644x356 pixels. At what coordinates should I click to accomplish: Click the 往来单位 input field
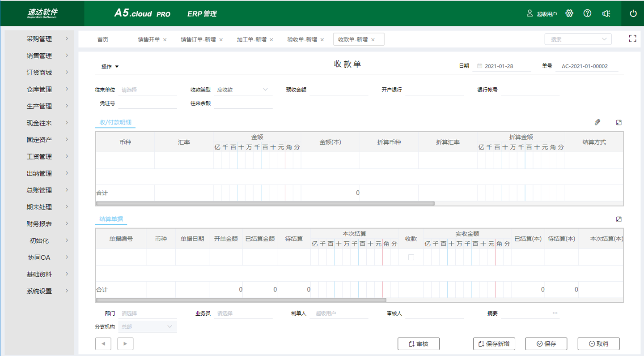(148, 89)
